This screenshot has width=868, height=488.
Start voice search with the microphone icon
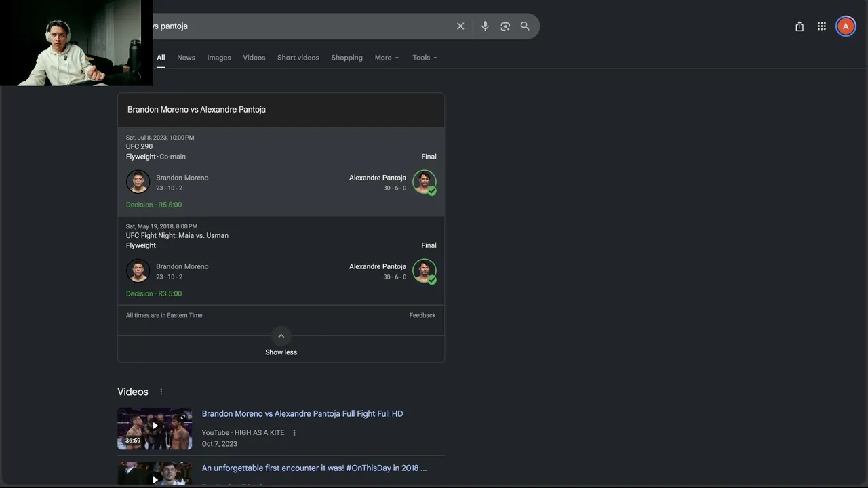point(485,26)
